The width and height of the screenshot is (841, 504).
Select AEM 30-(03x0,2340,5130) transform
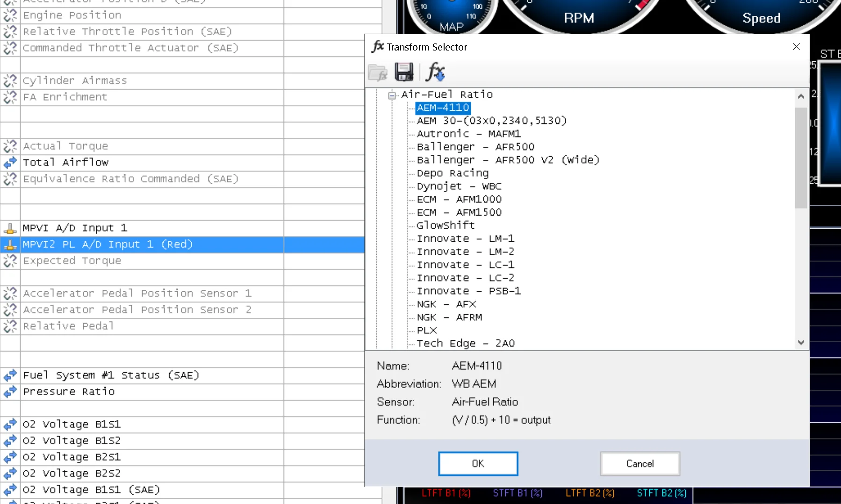tap(492, 121)
